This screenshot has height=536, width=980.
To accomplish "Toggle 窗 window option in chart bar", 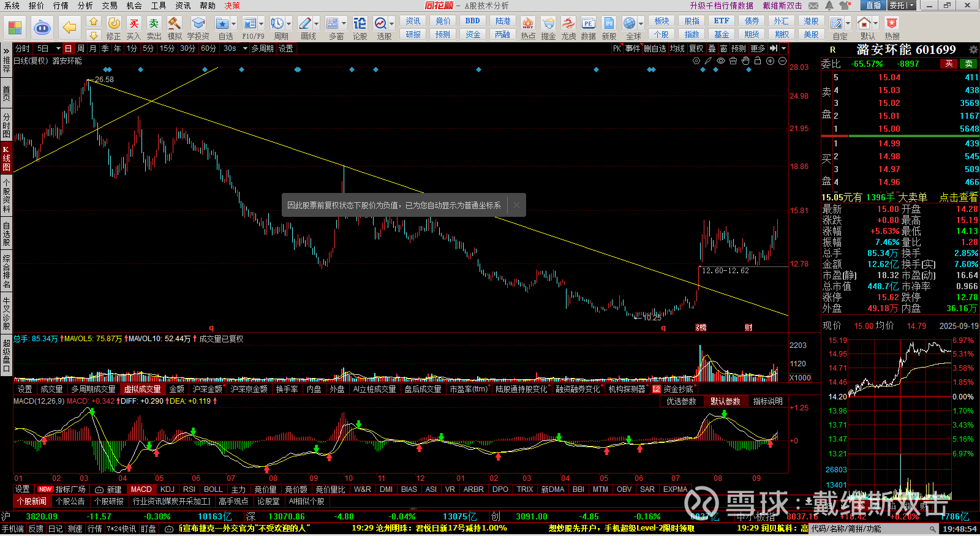I will point(723,48).
